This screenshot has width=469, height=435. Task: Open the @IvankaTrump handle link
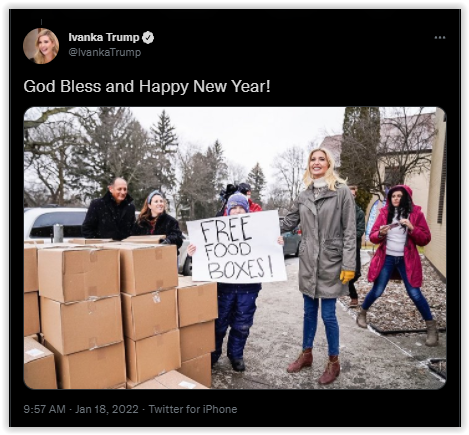pos(105,52)
